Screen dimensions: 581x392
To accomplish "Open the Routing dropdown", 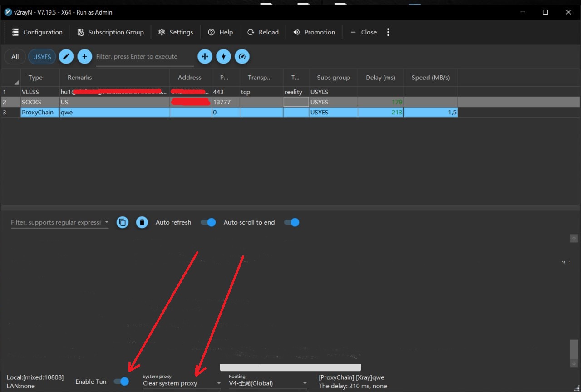I will pyautogui.click(x=268, y=383).
